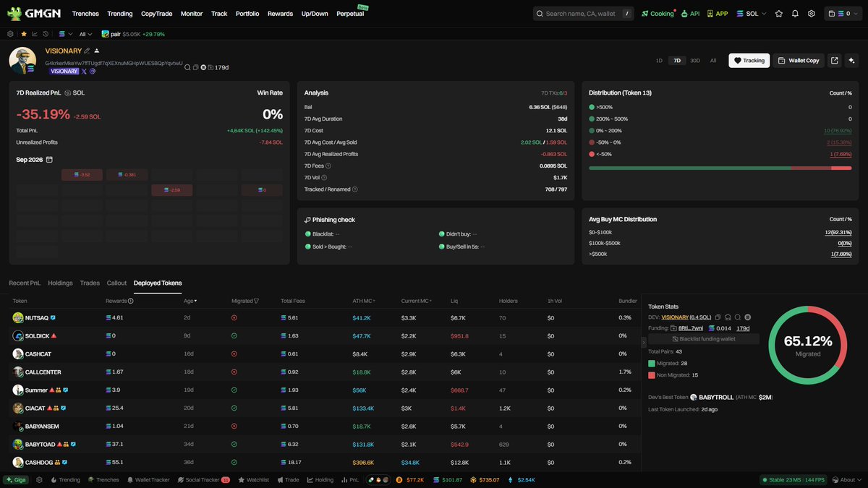This screenshot has height=488, width=868.
Task: Open the All filter dropdown
Action: (86, 34)
